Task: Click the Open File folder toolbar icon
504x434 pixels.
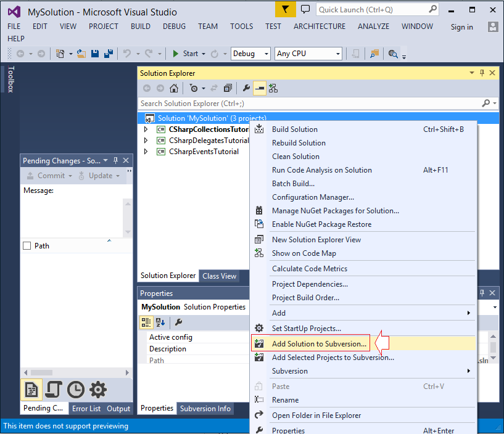Action: coord(81,54)
